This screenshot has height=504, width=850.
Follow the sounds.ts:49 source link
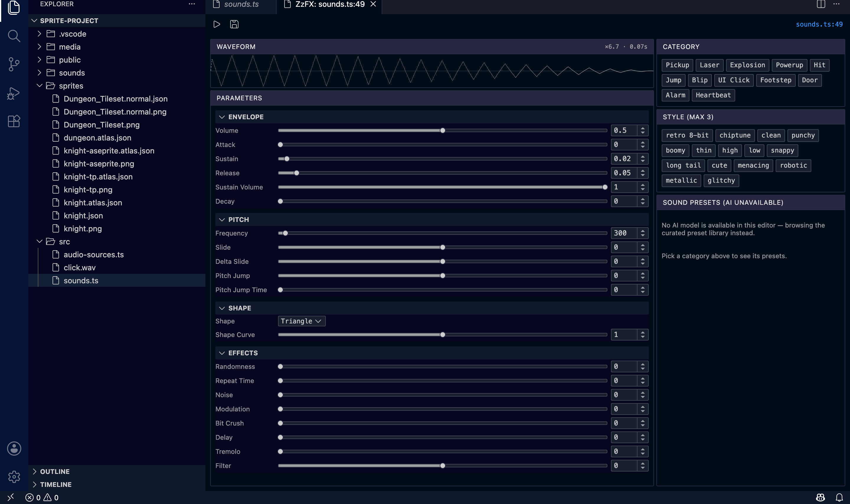(819, 24)
